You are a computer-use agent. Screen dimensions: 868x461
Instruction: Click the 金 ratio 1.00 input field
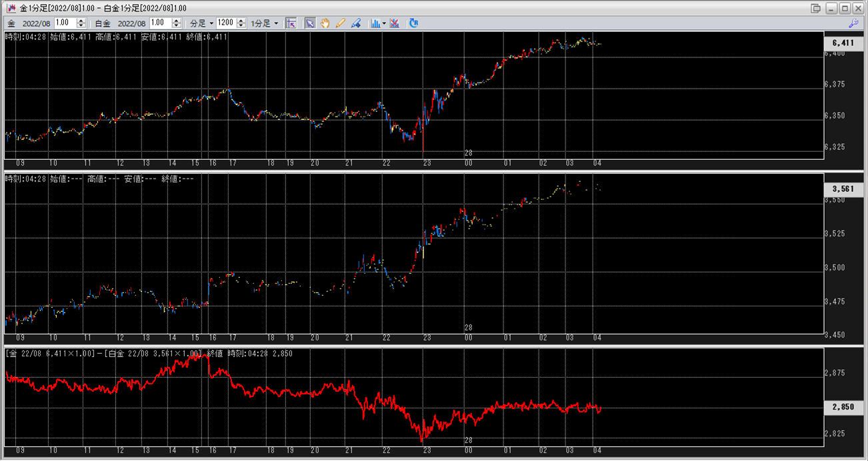[x=64, y=23]
